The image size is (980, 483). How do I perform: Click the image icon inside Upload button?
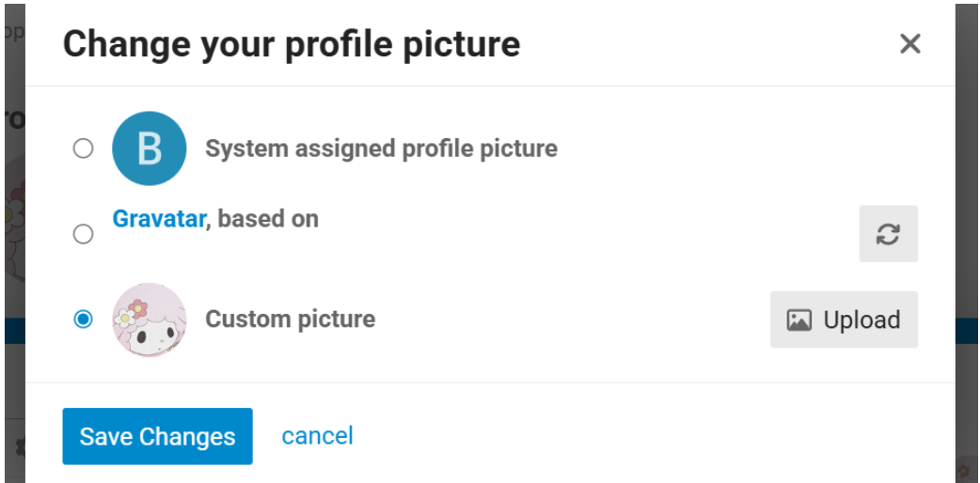[x=798, y=320]
